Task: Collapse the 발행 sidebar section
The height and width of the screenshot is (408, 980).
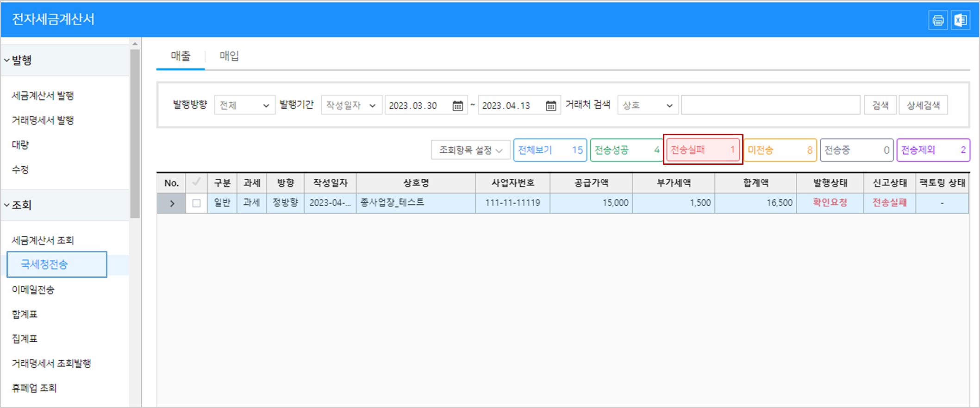Action: 7,60
